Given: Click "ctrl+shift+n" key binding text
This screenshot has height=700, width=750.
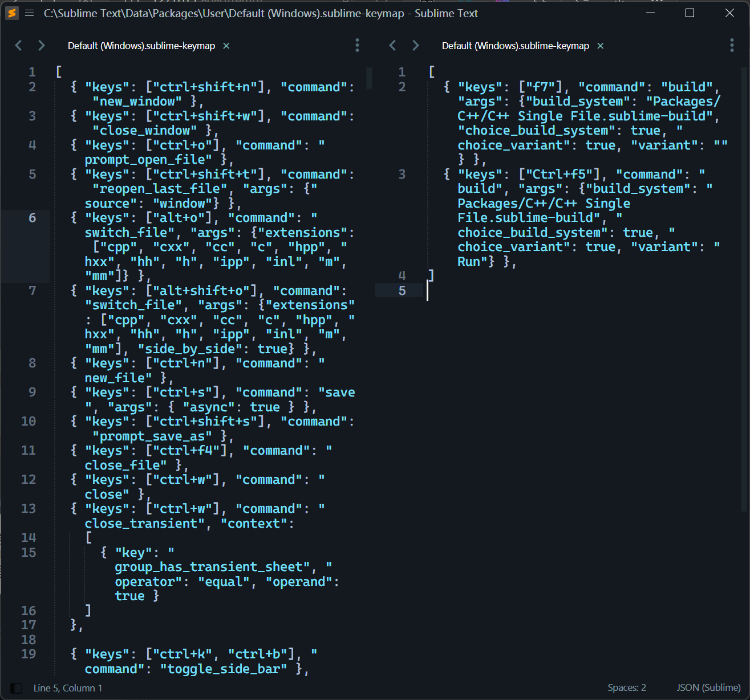Looking at the screenshot, I should click(205, 87).
